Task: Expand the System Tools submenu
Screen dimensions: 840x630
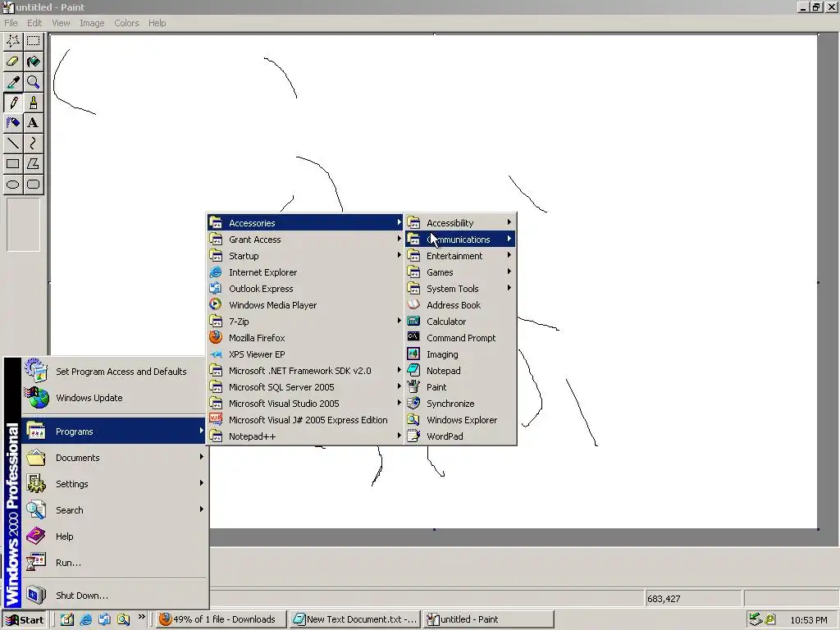Action: (460, 289)
